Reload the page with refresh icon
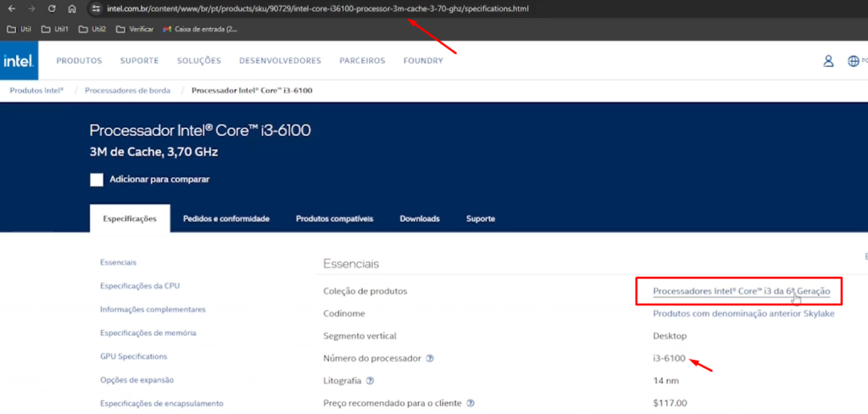The height and width of the screenshot is (414, 868). (52, 8)
